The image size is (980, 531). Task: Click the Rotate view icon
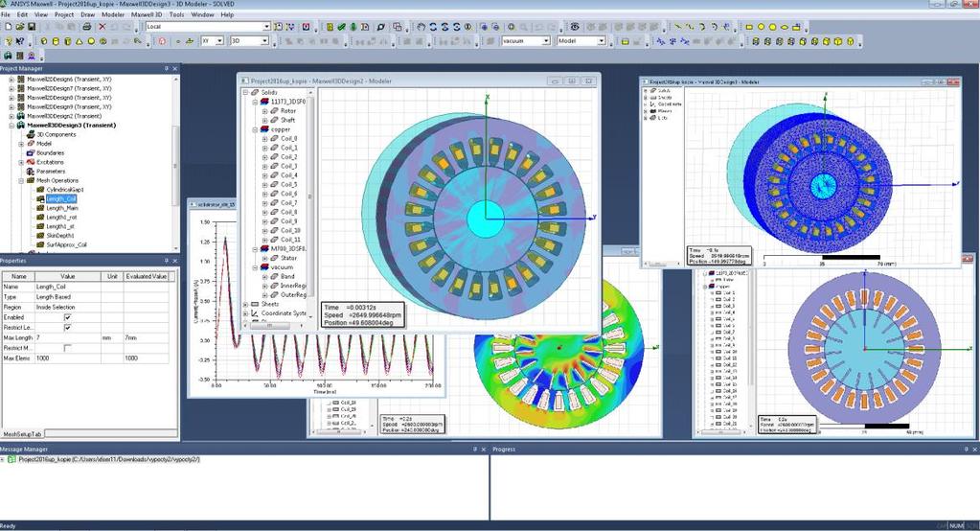click(x=433, y=27)
